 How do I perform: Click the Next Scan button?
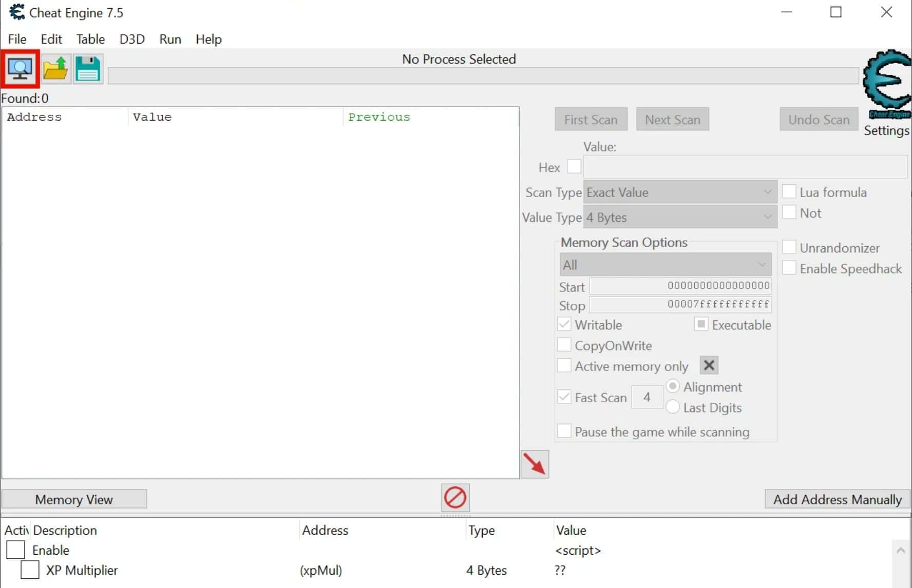tap(673, 119)
